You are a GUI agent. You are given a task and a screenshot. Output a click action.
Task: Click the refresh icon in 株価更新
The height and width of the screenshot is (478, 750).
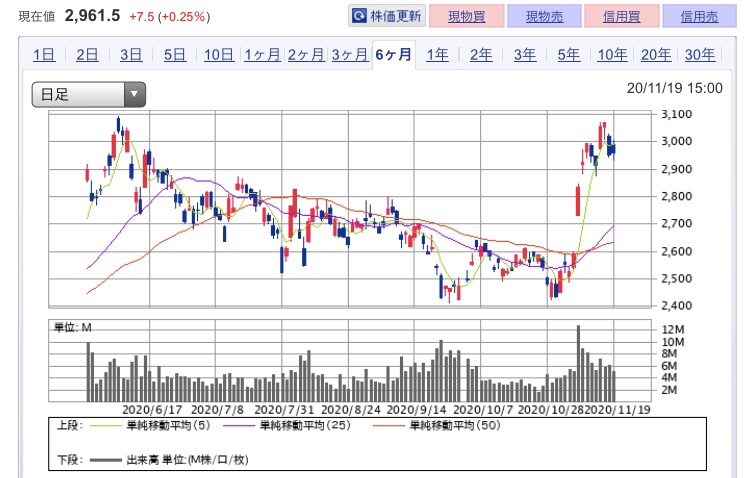[x=359, y=16]
